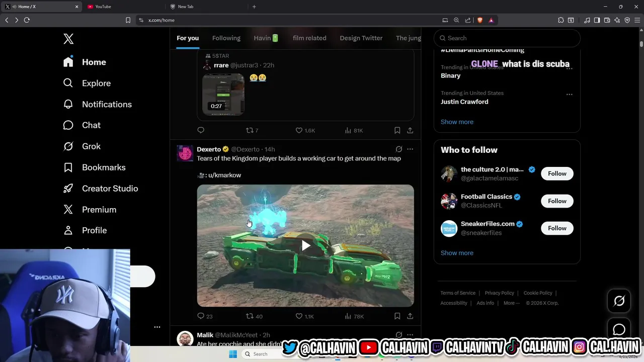
Task: Open the Binary trend
Action: pyautogui.click(x=450, y=75)
